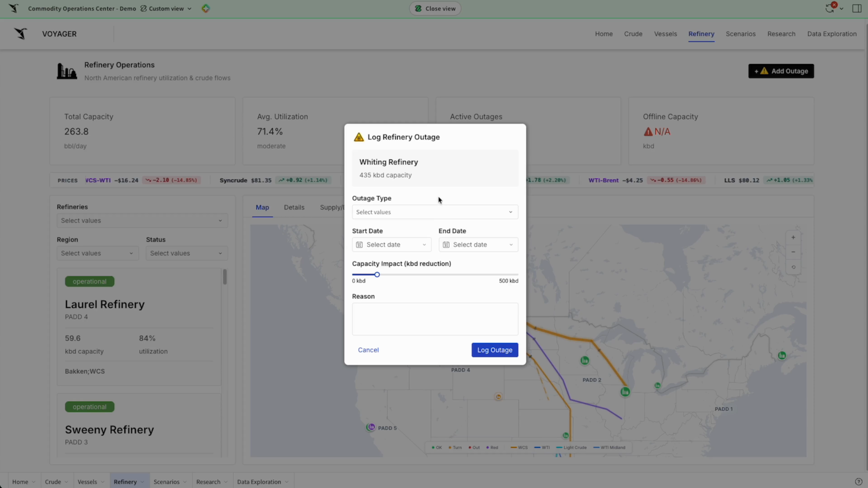This screenshot has height=488, width=868.
Task: Click the Capacity Impact slider handle
Action: click(x=377, y=275)
